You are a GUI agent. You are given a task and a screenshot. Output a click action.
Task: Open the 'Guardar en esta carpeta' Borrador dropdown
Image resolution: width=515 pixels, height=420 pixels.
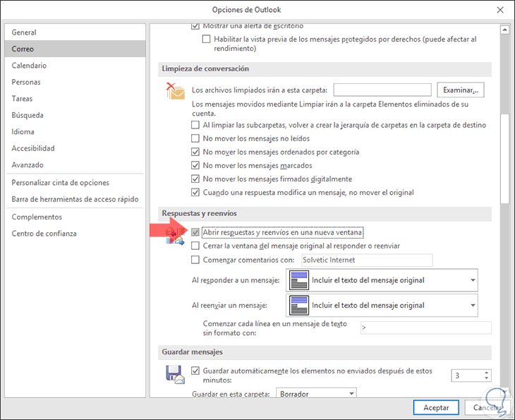click(316, 393)
